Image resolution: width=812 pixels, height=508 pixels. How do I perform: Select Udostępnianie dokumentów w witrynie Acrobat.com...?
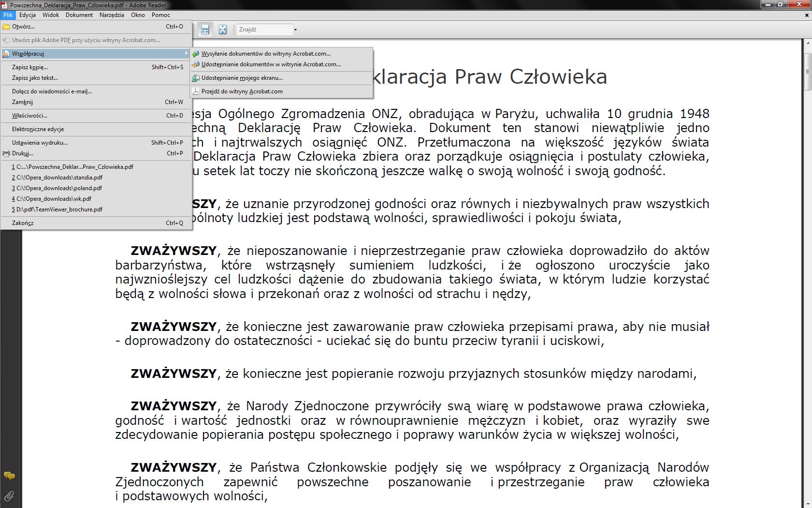coord(281,64)
